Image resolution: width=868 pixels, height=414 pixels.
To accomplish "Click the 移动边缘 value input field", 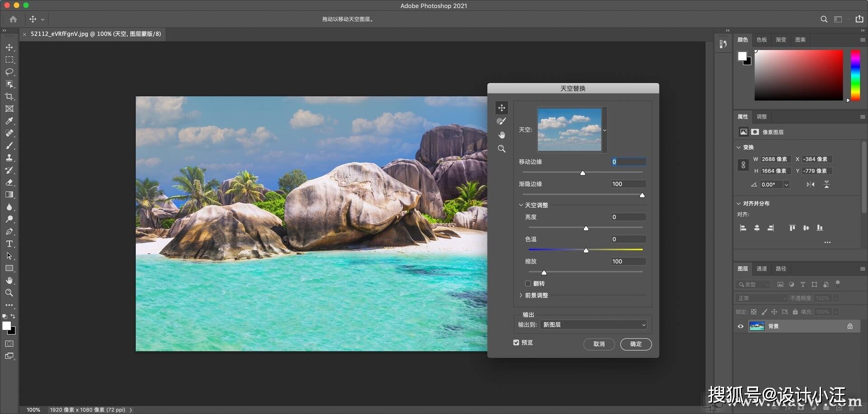I will 628,162.
